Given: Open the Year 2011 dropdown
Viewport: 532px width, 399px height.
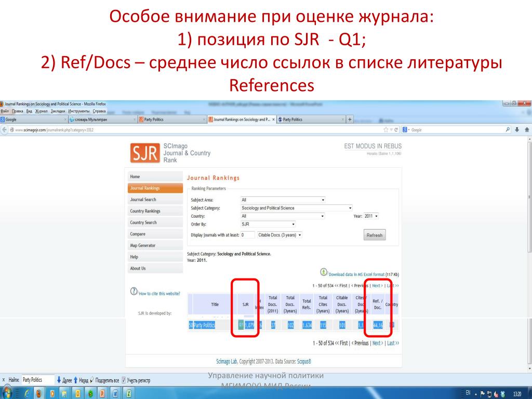Looking at the screenshot, I should [371, 216].
